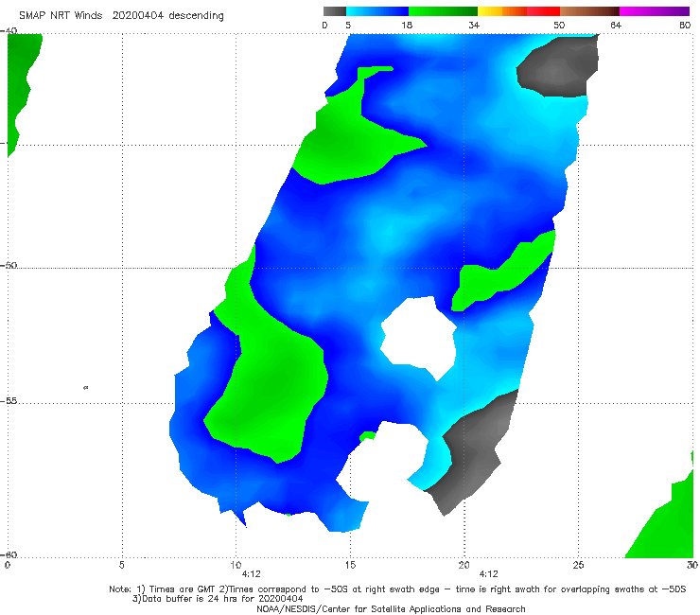700x615 pixels.
Task: Choose the red segment of the color bar
Action: [x=543, y=11]
